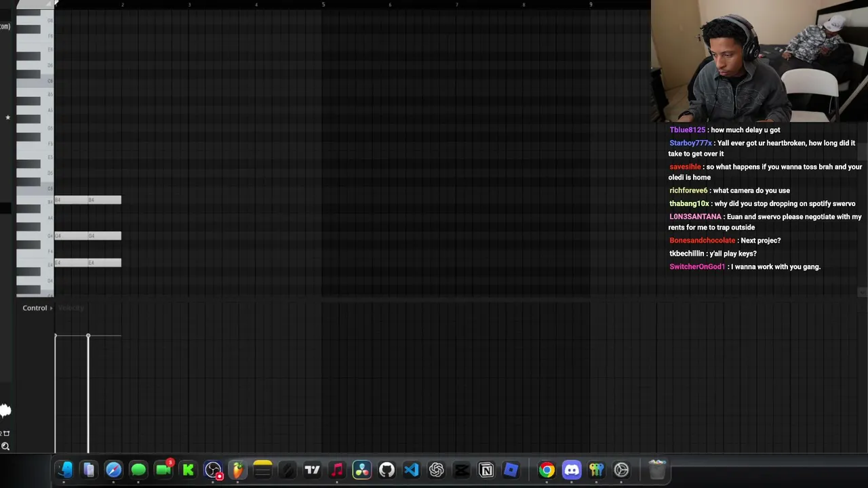Click the first notes' velocity bar
Image resolution: width=868 pixels, height=488 pixels.
point(56,394)
